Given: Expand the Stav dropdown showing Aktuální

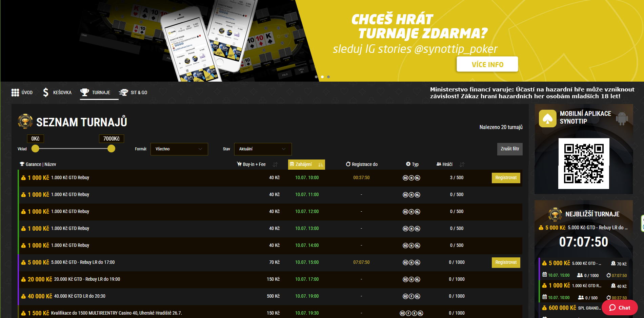Looking at the screenshot, I should (x=263, y=149).
